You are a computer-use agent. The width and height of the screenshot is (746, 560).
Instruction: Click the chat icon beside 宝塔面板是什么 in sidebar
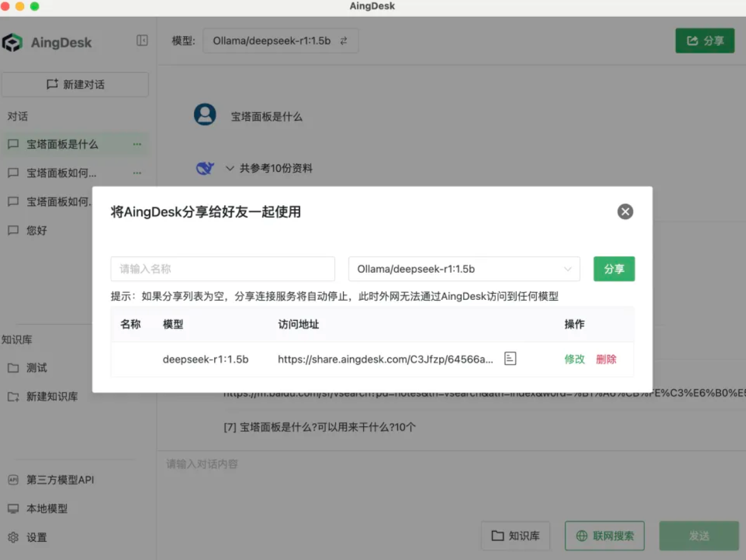click(13, 145)
